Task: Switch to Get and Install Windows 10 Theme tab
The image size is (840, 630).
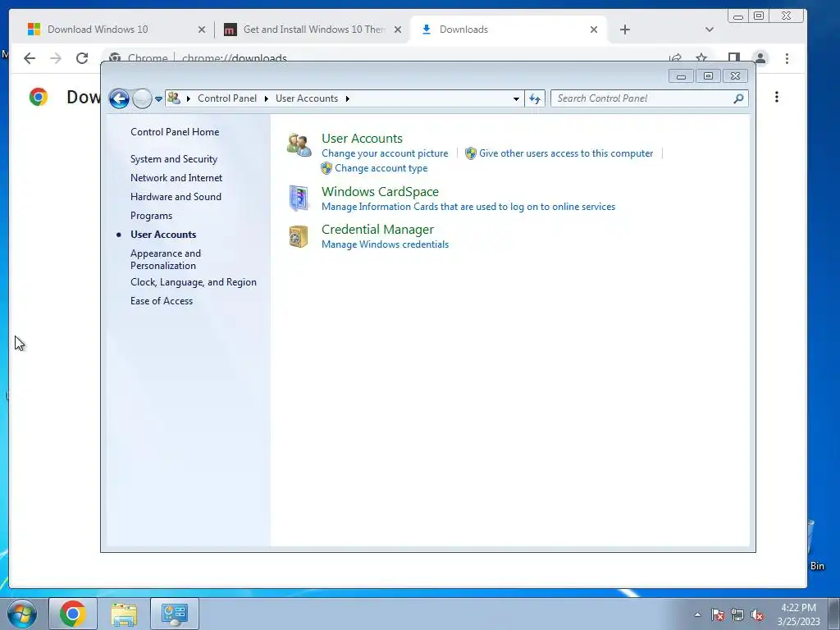Action: pyautogui.click(x=314, y=30)
